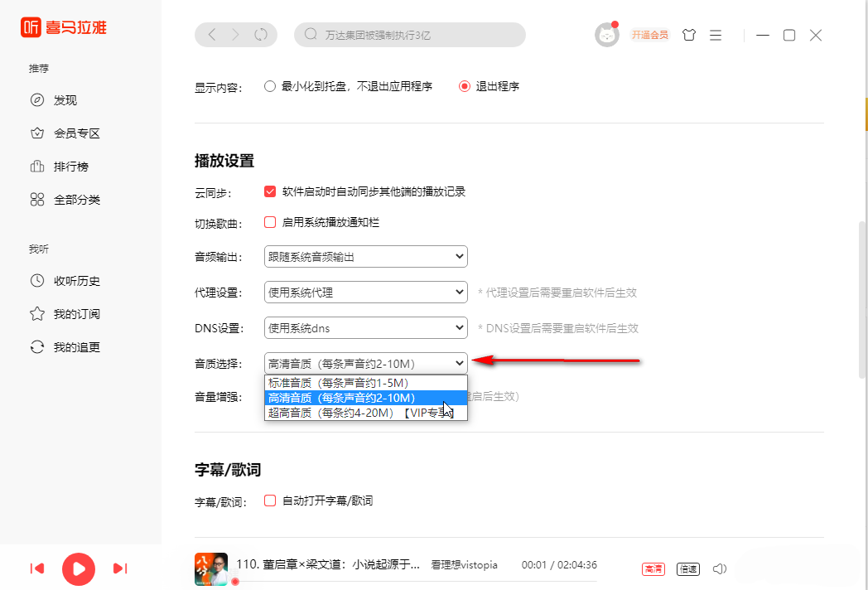Click the track title 110. 董启章×梁文道
Screen dimensions: 868x590
pos(328,564)
